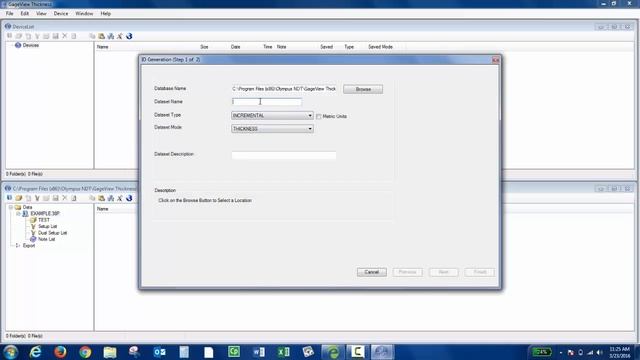This screenshot has height=360, width=640.
Task: Click the yellow folder icon in DeviceList toolbar
Action: [x=102, y=36]
